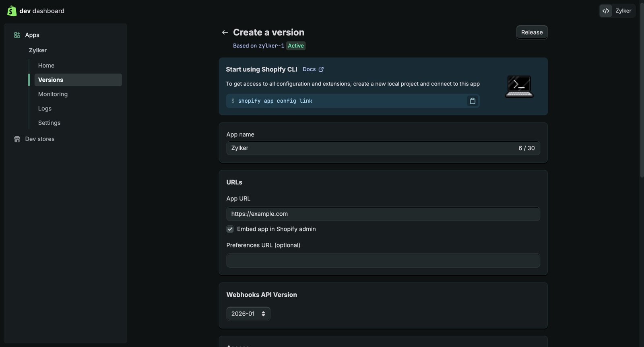The image size is (644, 347).
Task: Open the Zylker account menu at top right
Action: click(623, 11)
